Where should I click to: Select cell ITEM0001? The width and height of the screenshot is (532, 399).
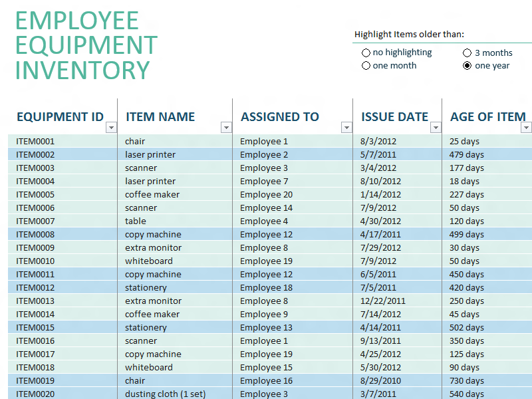click(x=63, y=141)
